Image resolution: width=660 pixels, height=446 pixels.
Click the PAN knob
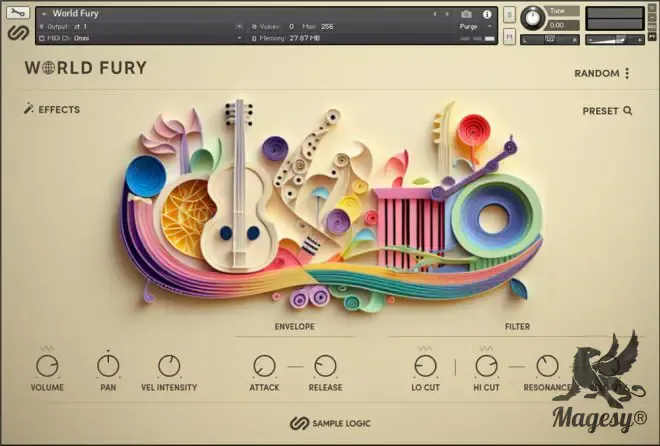(x=108, y=366)
